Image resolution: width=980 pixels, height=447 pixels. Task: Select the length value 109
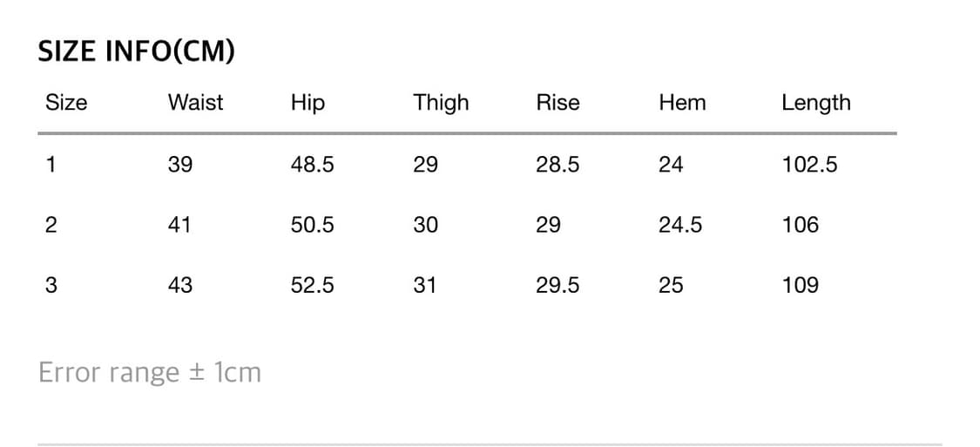click(801, 285)
